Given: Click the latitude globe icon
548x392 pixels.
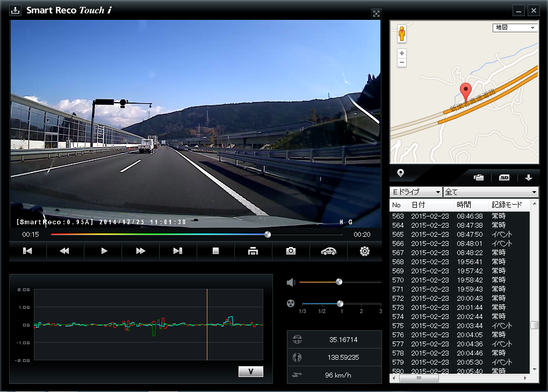Looking at the screenshot, I should coord(297,339).
